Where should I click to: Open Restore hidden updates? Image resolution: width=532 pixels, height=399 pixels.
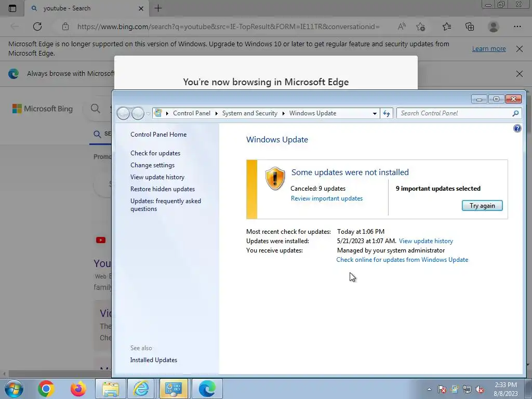[x=163, y=189]
